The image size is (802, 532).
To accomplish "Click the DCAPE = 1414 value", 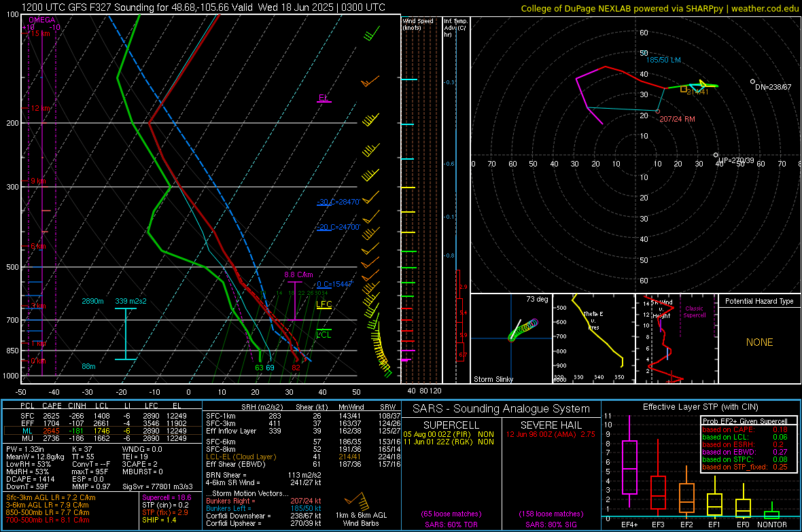I will point(31,479).
